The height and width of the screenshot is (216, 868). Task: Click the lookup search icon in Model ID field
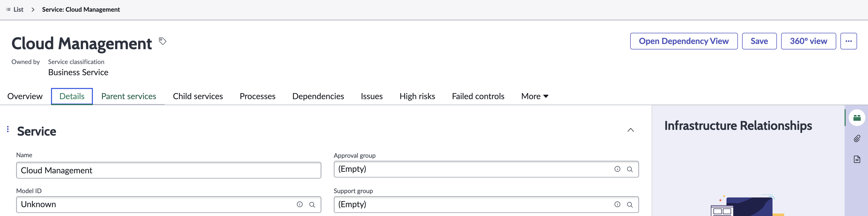[x=312, y=205]
